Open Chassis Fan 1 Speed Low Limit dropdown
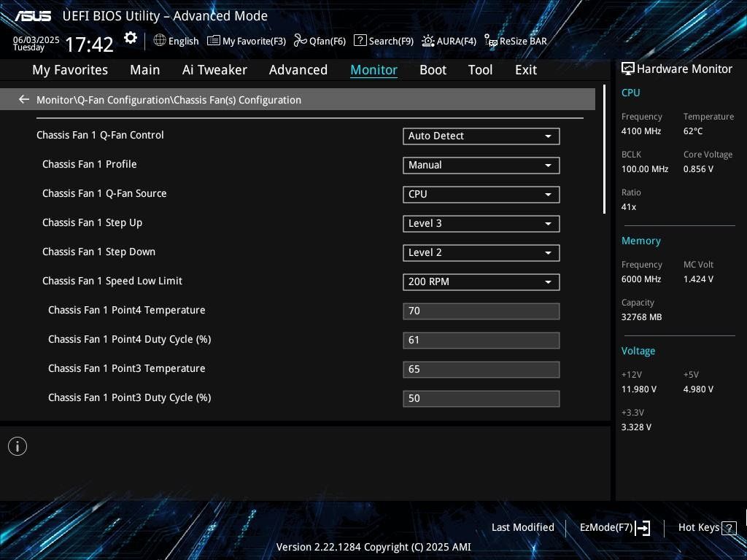The width and height of the screenshot is (747, 560). tap(481, 282)
